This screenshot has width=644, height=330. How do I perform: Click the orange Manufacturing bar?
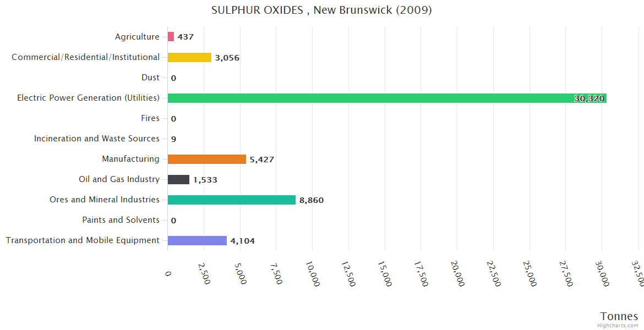click(206, 159)
